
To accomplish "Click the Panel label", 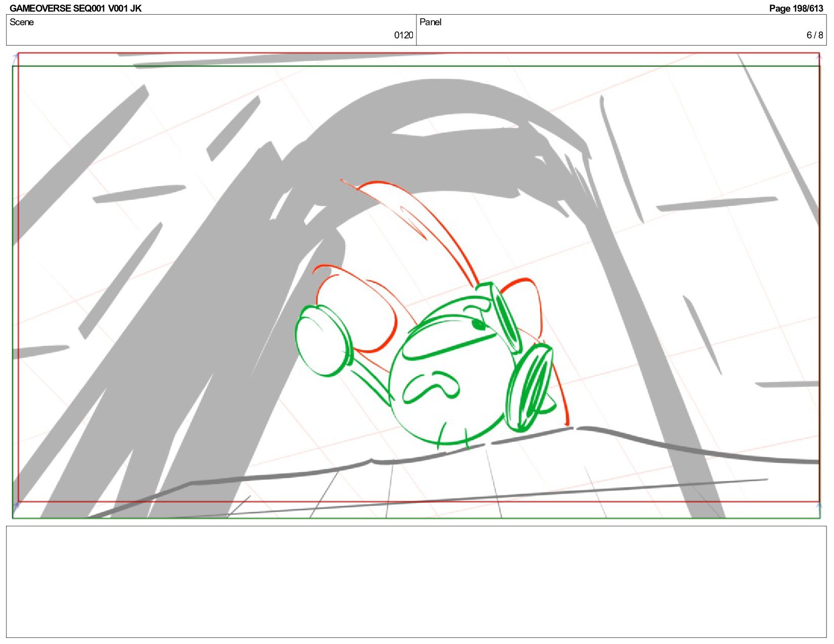I will 430,22.
